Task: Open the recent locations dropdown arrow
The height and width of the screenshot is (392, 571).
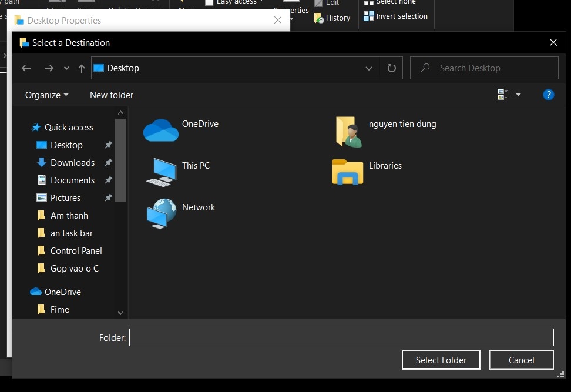Action: tap(66, 68)
